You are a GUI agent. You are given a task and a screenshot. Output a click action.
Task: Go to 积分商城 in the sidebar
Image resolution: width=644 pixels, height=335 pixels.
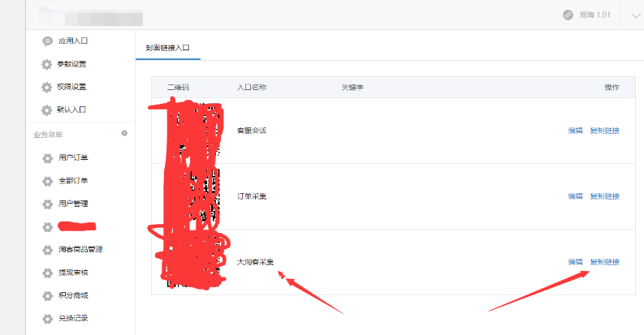coord(72,295)
